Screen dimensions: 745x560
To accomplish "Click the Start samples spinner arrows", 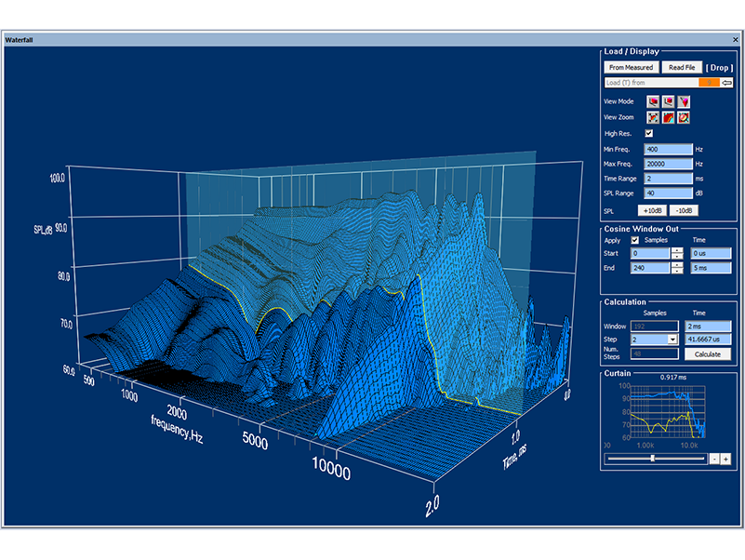I will tap(676, 253).
